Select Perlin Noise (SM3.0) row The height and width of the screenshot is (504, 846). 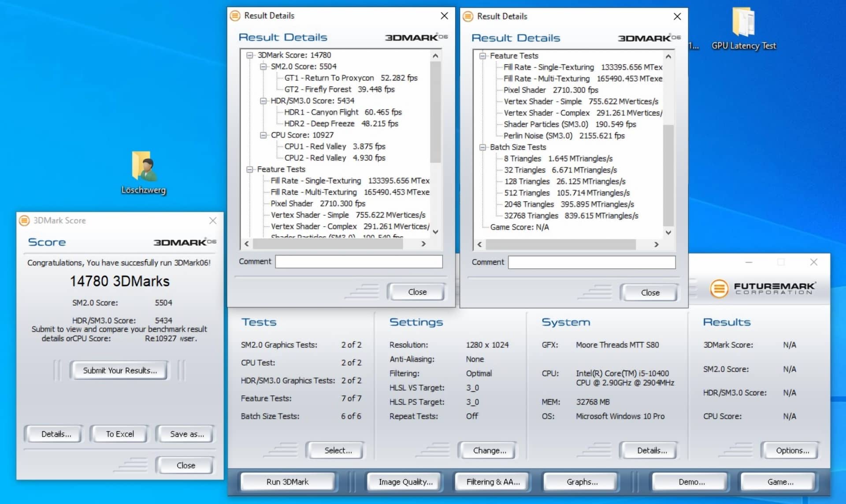564,136
